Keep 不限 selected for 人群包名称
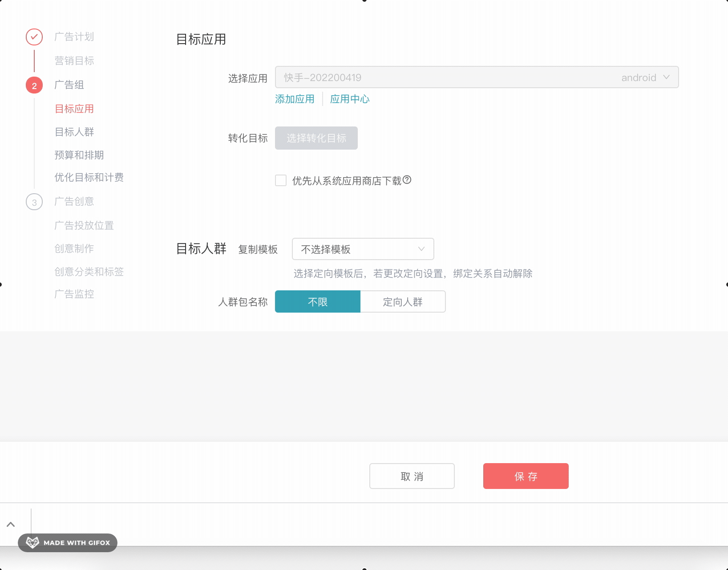The height and width of the screenshot is (570, 728). pos(317,301)
